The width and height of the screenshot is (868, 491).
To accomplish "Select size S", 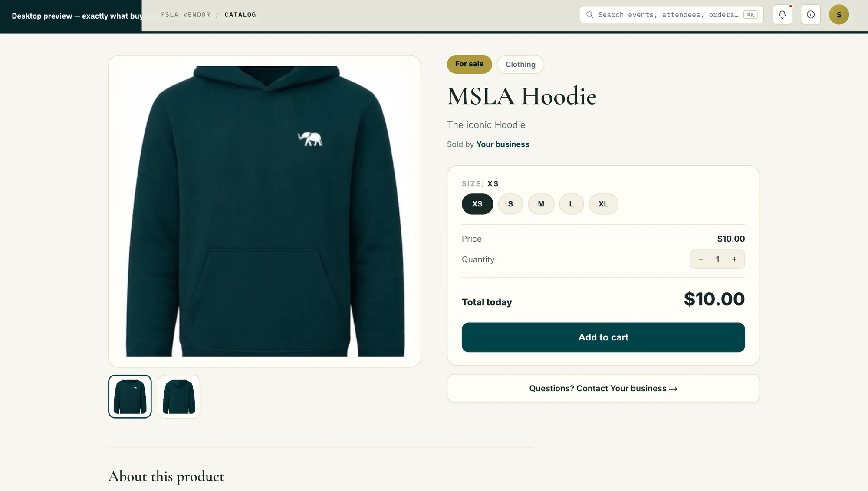I will pyautogui.click(x=510, y=204).
